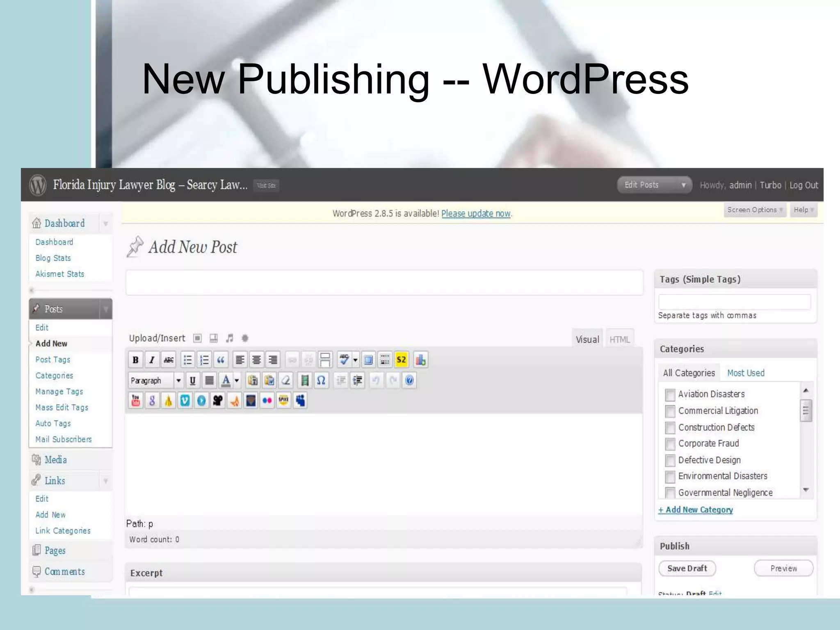The image size is (840, 630).
Task: Collapse the Posts menu section arrow
Action: point(106,309)
